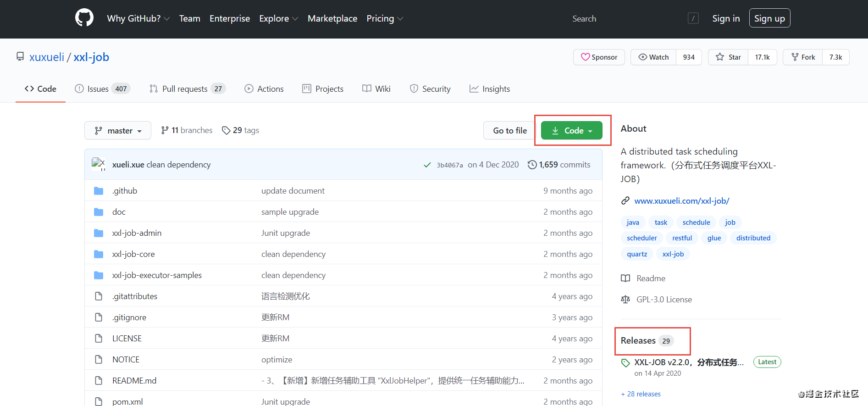
Task: Click the xxl-job-core folder icon
Action: point(99,254)
